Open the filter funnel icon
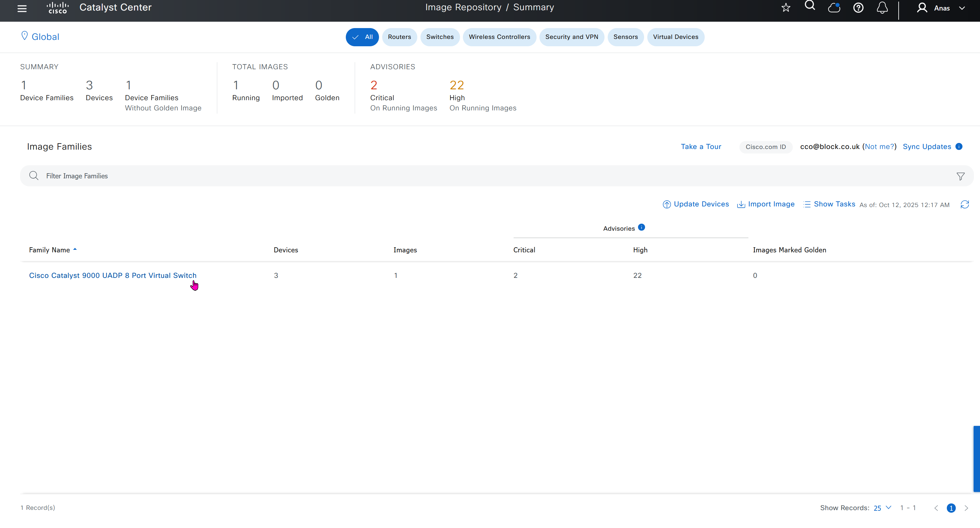The image size is (980, 528). pyautogui.click(x=960, y=176)
